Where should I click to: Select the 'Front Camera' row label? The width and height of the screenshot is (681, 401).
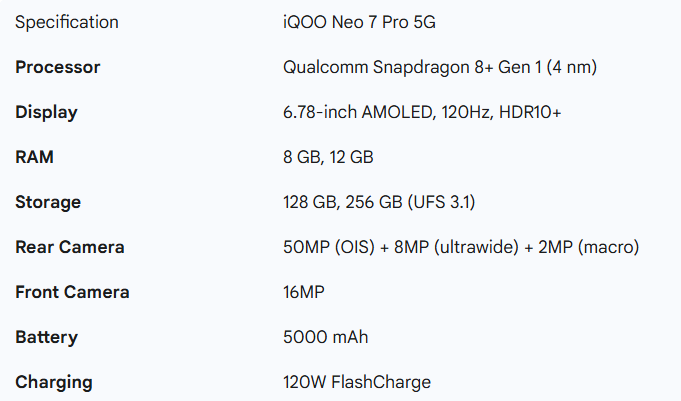coord(72,292)
